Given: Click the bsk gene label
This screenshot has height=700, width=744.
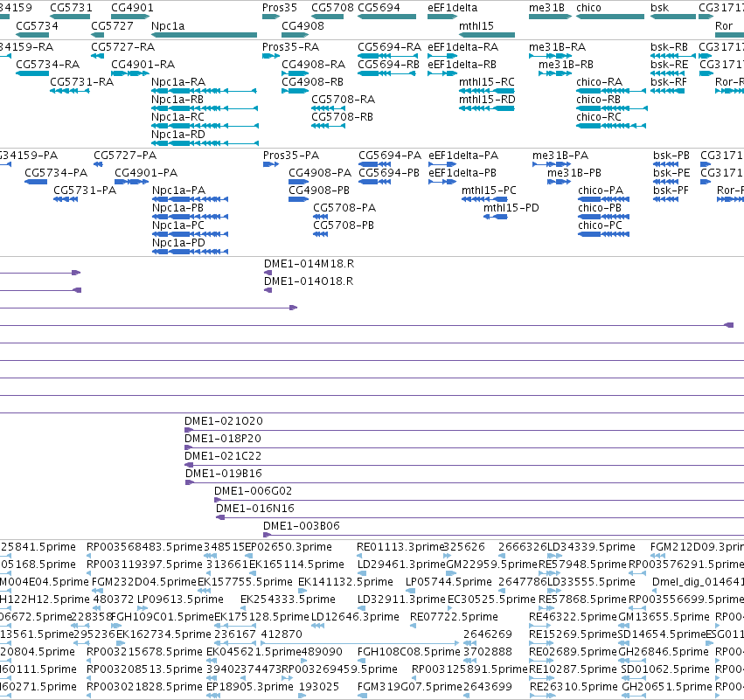Looking at the screenshot, I should [x=659, y=8].
